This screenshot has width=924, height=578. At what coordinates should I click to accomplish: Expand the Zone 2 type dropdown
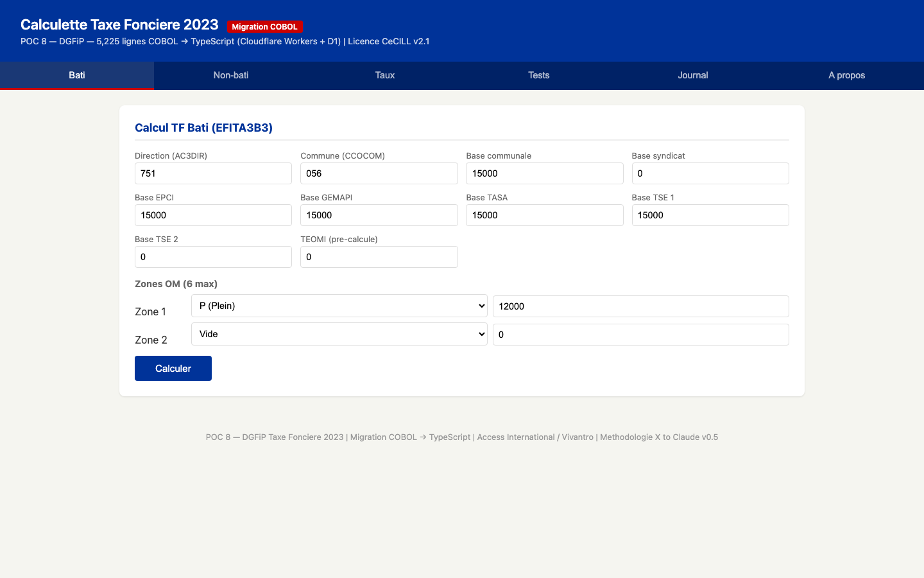[x=339, y=334]
